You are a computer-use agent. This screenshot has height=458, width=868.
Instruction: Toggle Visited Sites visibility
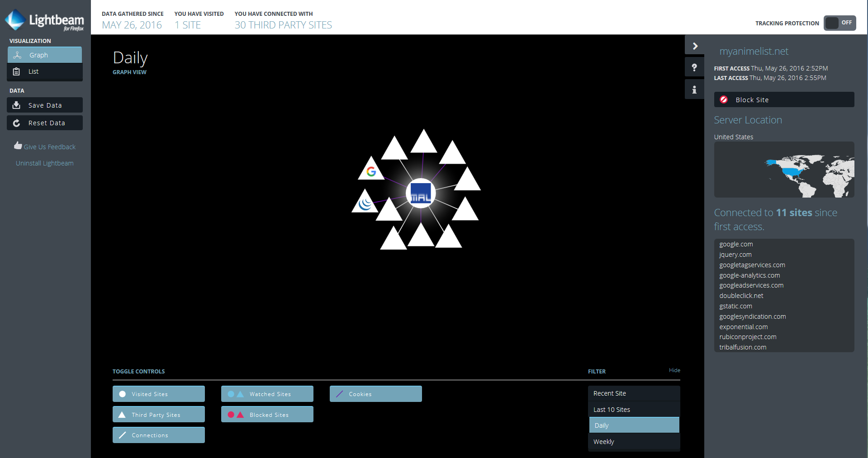tap(158, 394)
